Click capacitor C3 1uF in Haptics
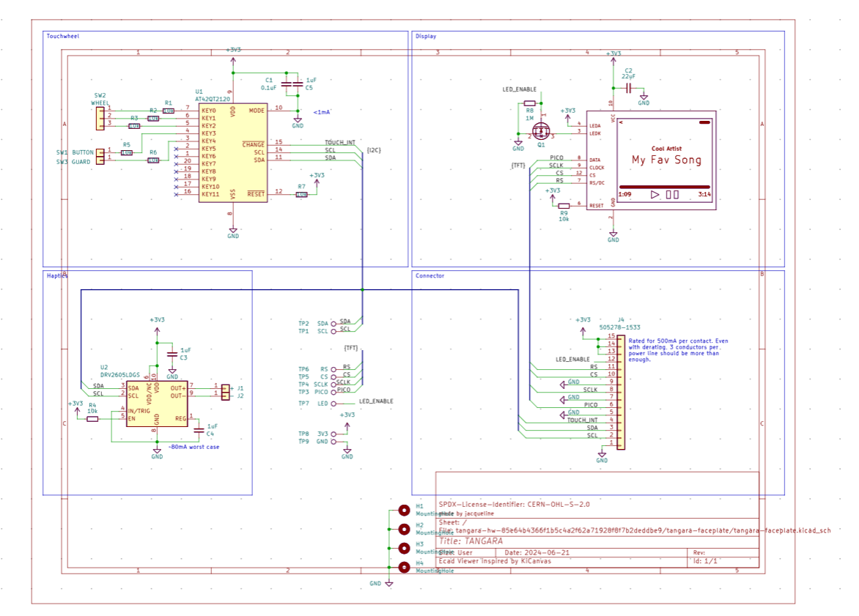Viewport: 859px width, 616px height. [172, 355]
